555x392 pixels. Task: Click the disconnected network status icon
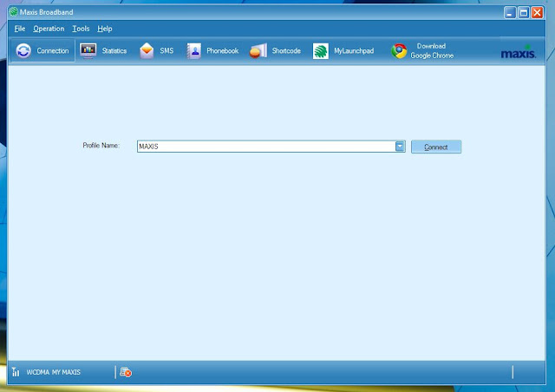[126, 372]
